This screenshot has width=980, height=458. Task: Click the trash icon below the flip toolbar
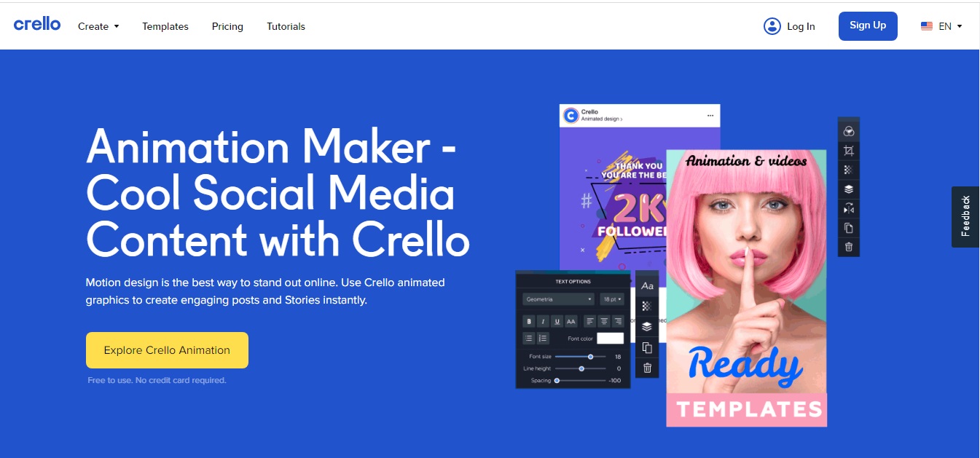tap(849, 248)
